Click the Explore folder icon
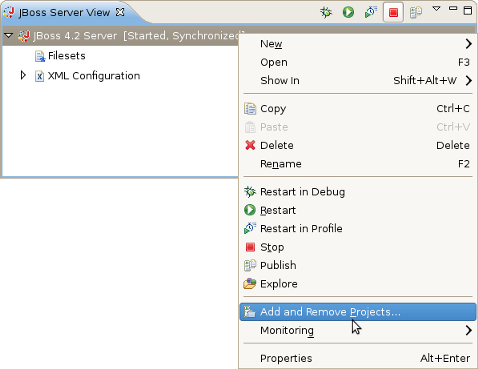478x369 pixels. coord(250,284)
